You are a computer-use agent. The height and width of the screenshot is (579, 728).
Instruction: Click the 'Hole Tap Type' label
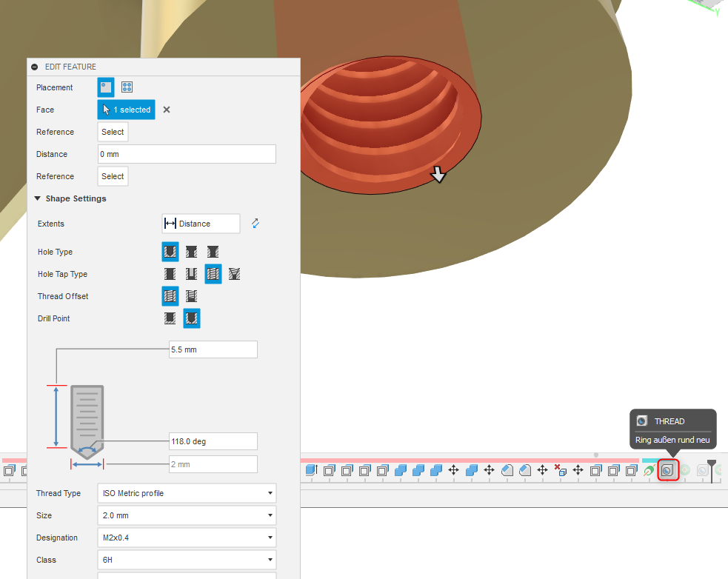pyautogui.click(x=63, y=274)
